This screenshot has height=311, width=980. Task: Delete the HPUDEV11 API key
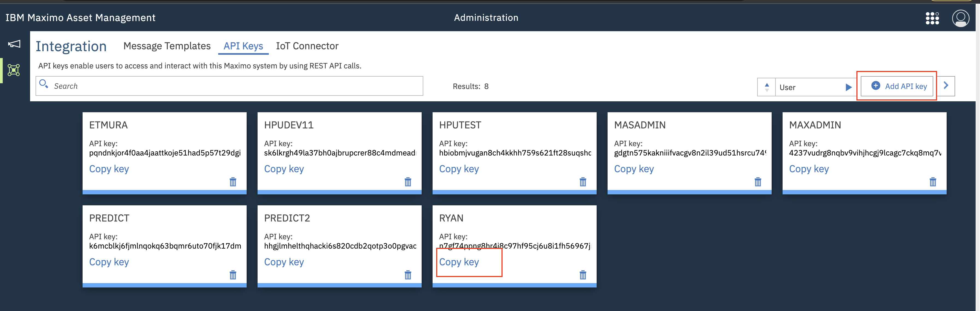[408, 182]
